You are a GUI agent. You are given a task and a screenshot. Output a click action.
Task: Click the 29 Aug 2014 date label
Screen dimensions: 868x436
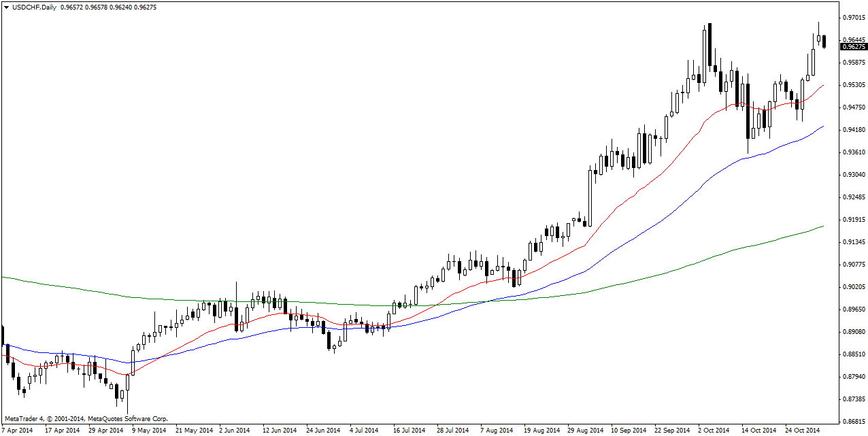[x=585, y=430]
